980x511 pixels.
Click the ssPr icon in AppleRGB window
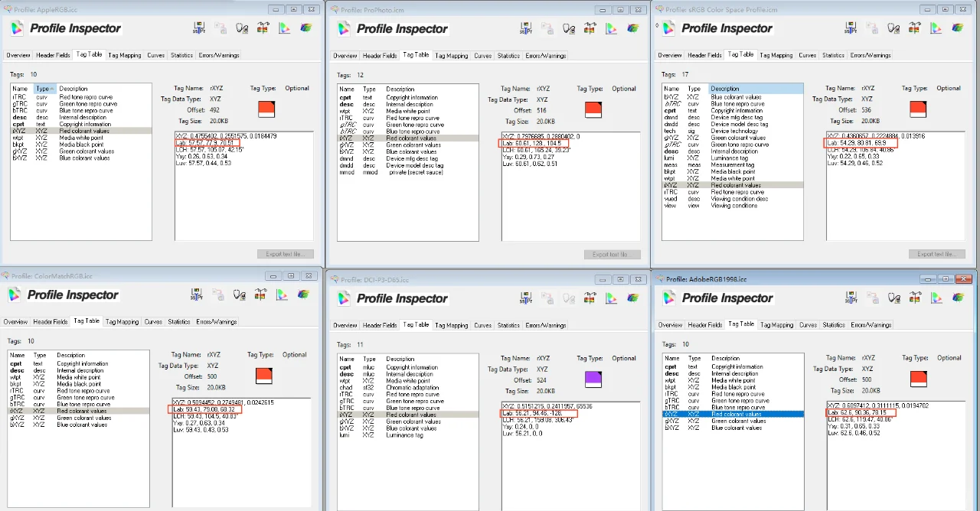pyautogui.click(x=198, y=28)
